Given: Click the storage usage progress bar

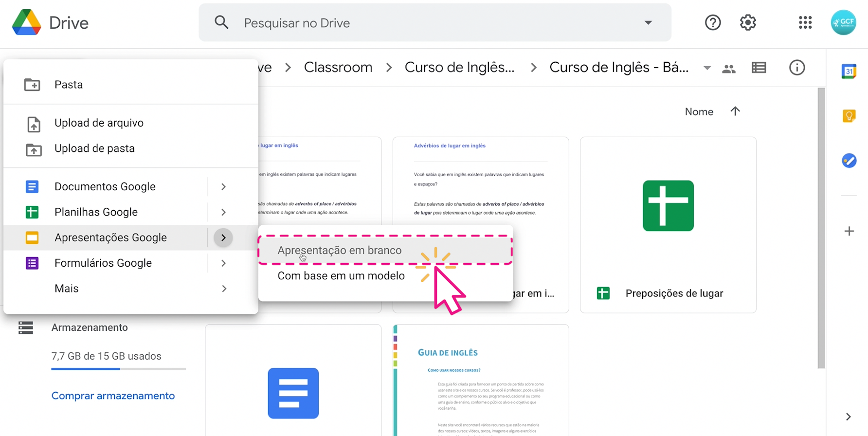Looking at the screenshot, I should click(x=119, y=369).
